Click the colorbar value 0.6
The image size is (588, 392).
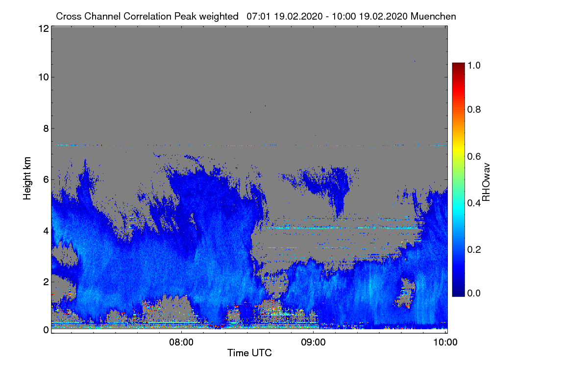[x=474, y=156]
